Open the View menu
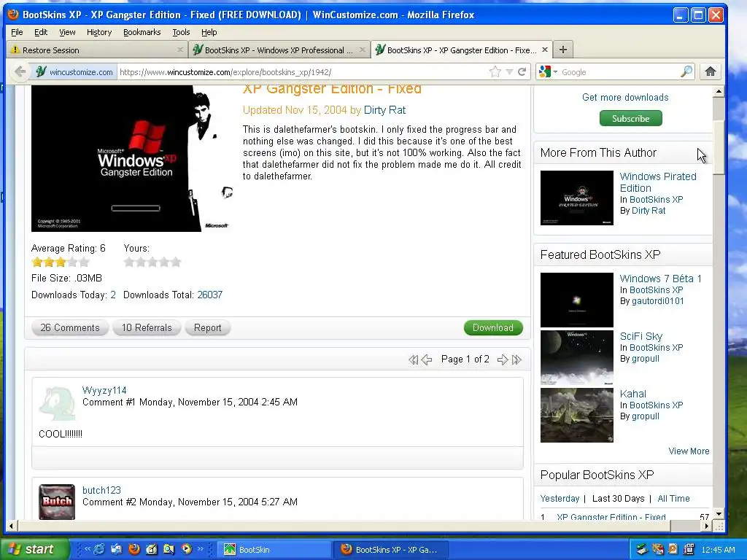 point(67,32)
